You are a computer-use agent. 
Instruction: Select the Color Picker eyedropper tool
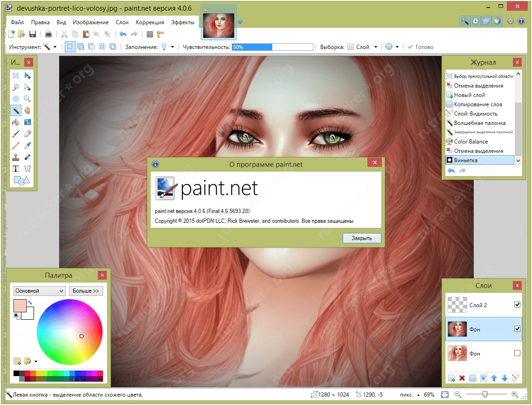[28, 145]
